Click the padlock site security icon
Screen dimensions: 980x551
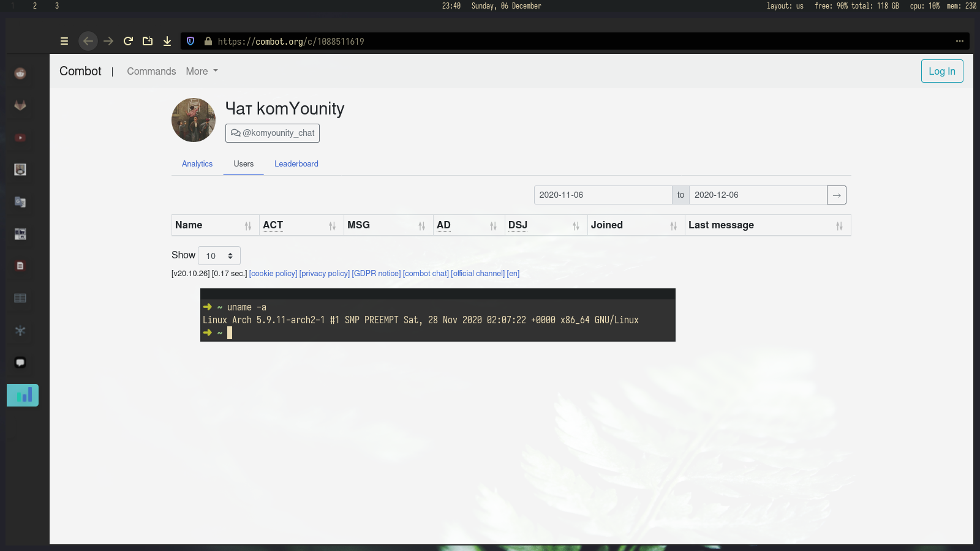[208, 41]
